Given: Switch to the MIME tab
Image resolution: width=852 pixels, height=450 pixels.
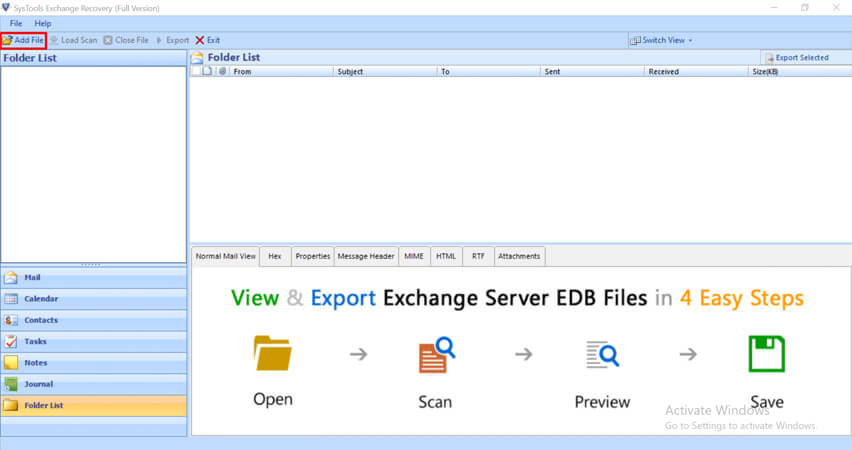Looking at the screenshot, I should (414, 256).
